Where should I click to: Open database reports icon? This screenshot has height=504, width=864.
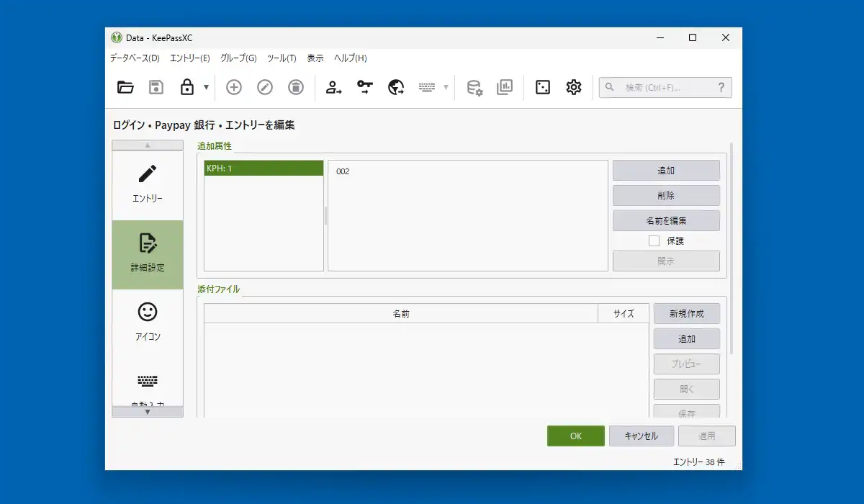coord(505,88)
